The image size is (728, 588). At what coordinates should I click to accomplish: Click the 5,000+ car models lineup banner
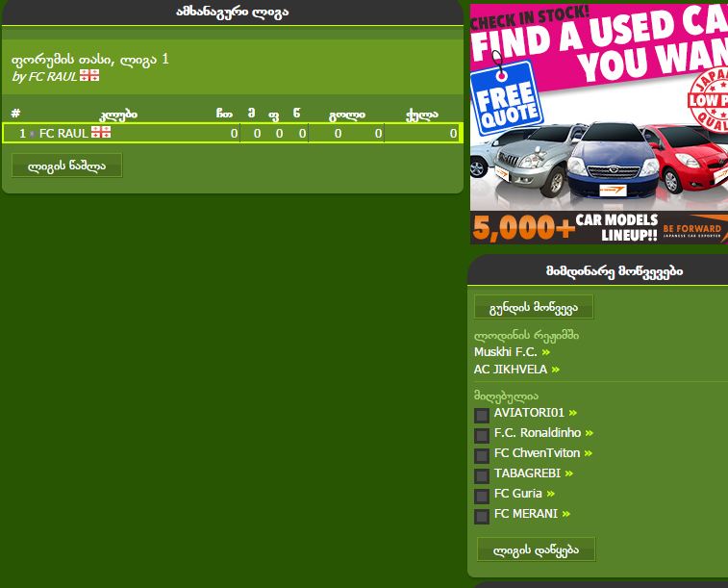pyautogui.click(x=599, y=227)
